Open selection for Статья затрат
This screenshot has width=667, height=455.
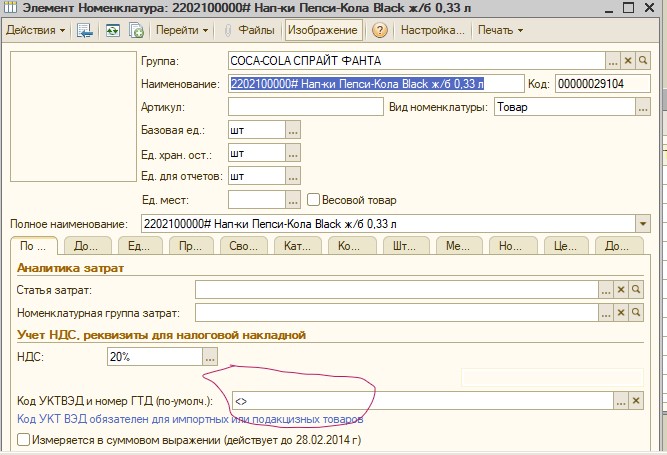pos(606,290)
